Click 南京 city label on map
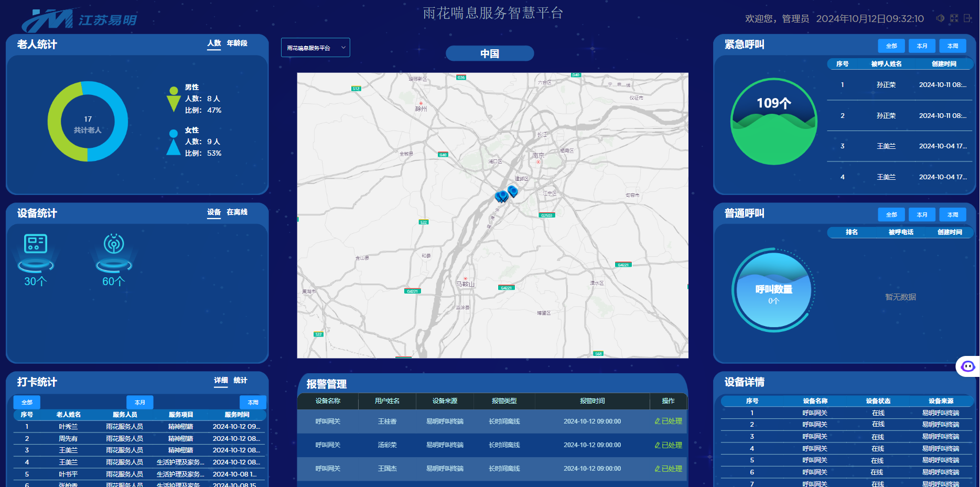The width and height of the screenshot is (980, 487). [x=538, y=156]
